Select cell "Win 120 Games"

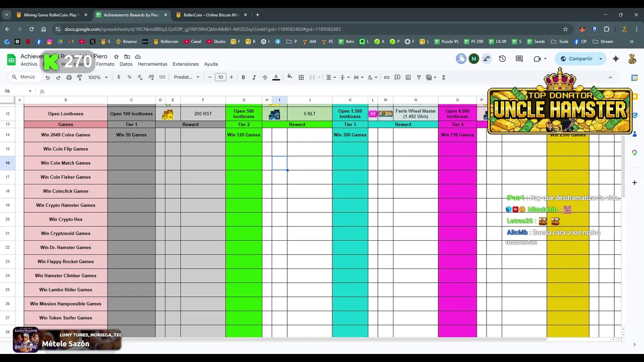pos(244,135)
